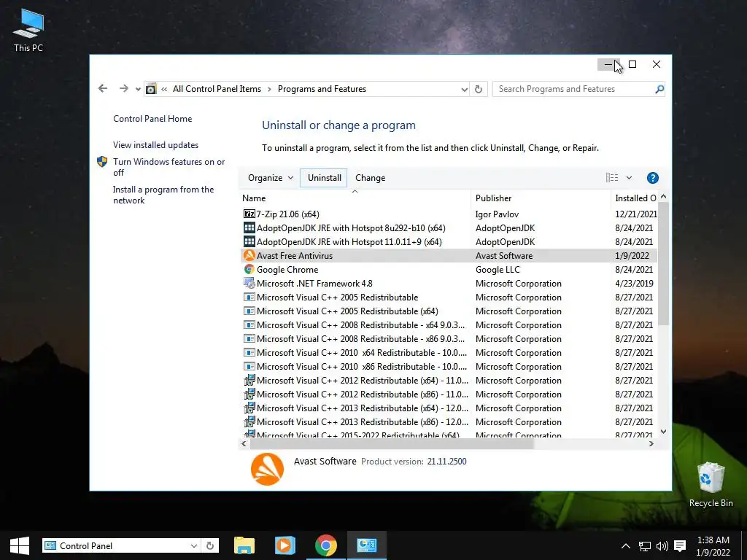The image size is (747, 560).
Task: Click the 7-Zip program icon
Action: pos(249,214)
